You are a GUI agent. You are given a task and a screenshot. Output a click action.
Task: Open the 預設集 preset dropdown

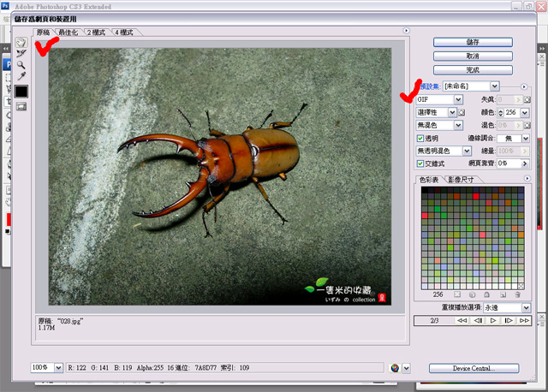pos(494,86)
